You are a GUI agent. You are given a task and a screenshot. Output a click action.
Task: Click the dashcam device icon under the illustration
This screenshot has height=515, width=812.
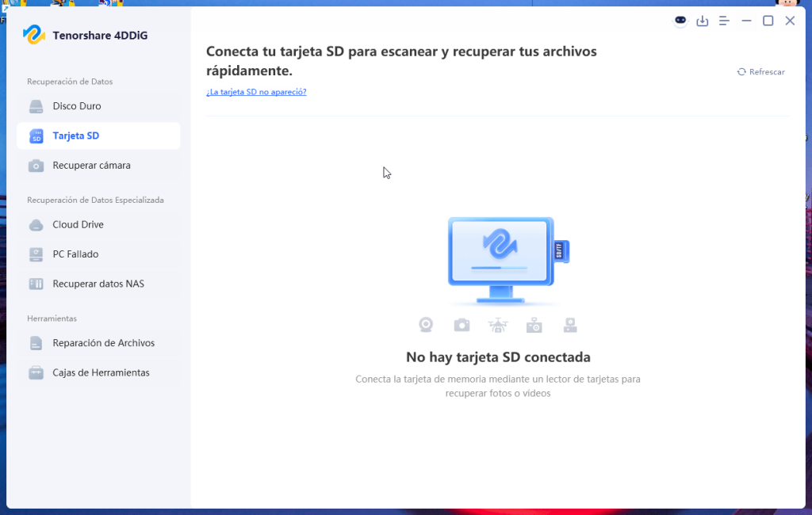[570, 325]
